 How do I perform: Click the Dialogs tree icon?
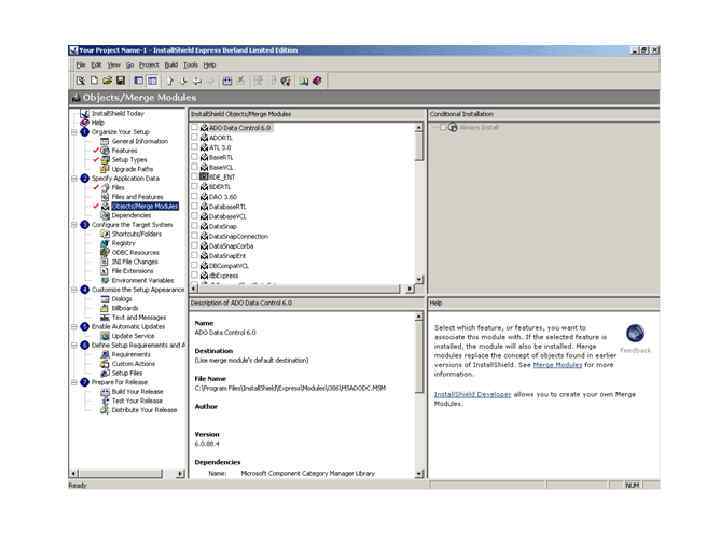[x=105, y=299]
